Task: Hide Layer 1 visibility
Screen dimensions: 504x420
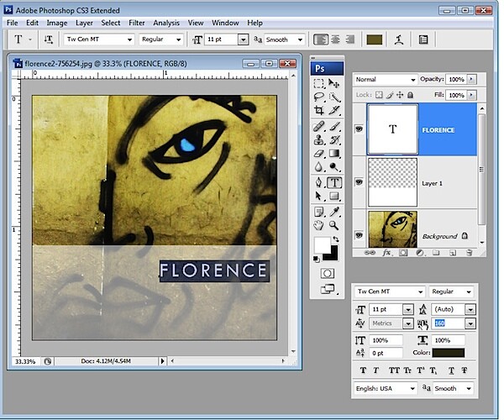Action: coord(359,182)
